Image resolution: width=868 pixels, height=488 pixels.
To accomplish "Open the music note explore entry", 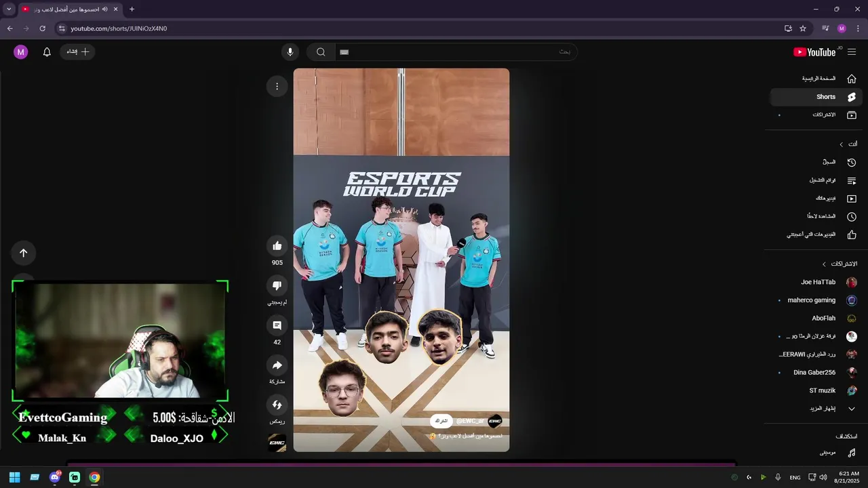I will tap(852, 453).
